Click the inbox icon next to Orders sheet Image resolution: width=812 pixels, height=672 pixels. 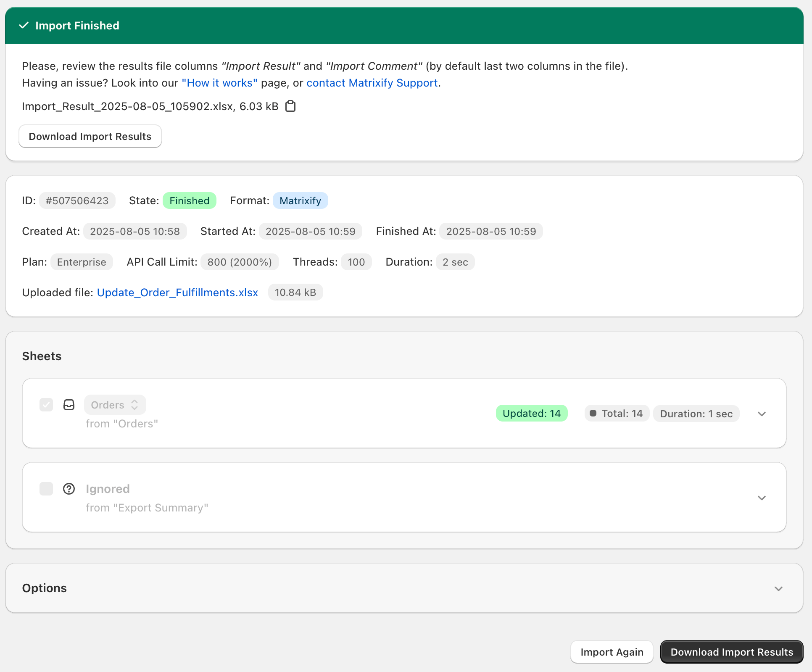(x=69, y=405)
